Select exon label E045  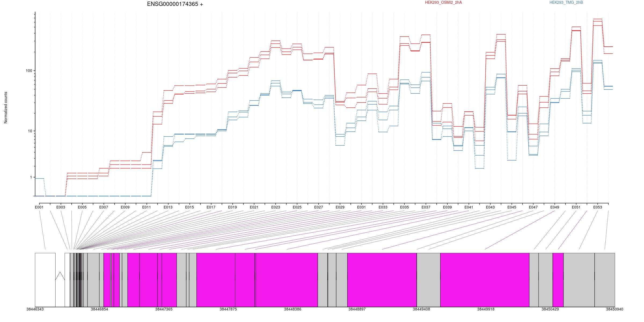click(x=512, y=207)
